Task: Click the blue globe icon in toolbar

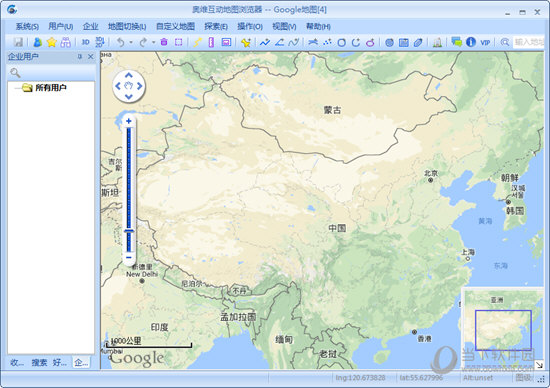Action: click(389, 43)
